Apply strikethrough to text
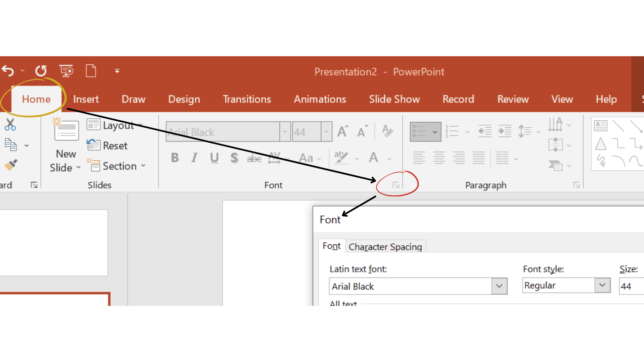The height and width of the screenshot is (362, 644). [x=254, y=158]
